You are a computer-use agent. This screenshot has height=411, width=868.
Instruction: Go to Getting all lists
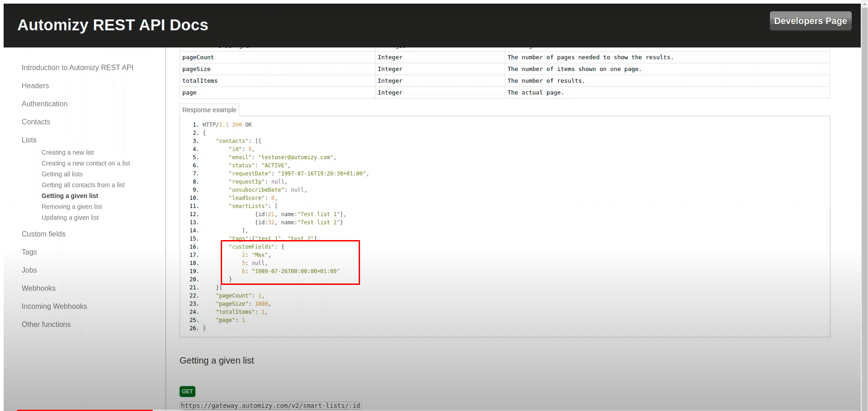[x=62, y=174]
